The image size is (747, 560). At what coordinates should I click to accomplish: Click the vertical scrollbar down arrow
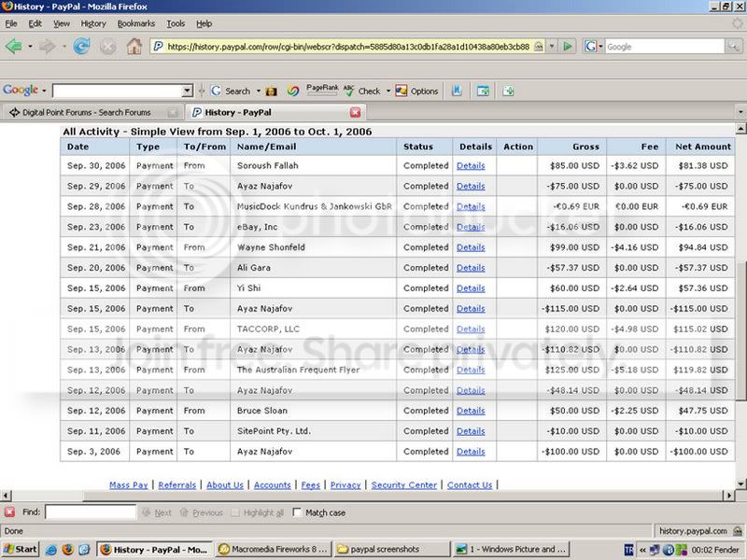[740, 484]
